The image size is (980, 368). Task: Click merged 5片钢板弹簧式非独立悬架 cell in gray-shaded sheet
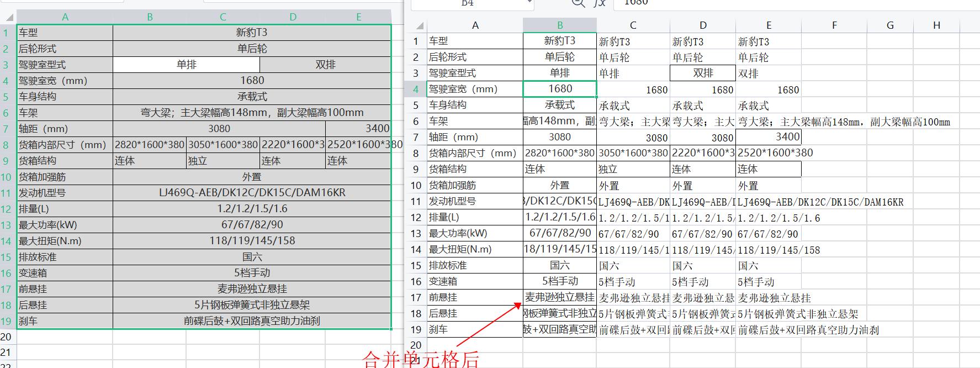coord(252,305)
